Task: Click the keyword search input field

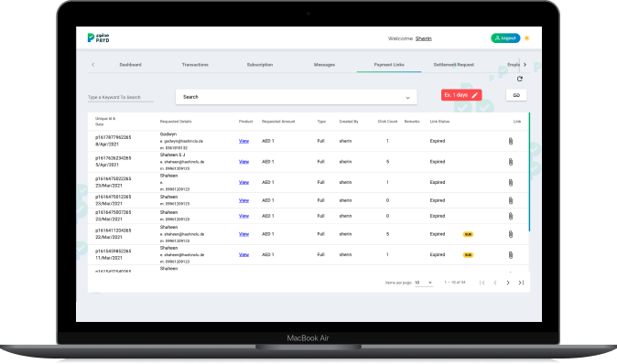Action: pyautogui.click(x=121, y=97)
